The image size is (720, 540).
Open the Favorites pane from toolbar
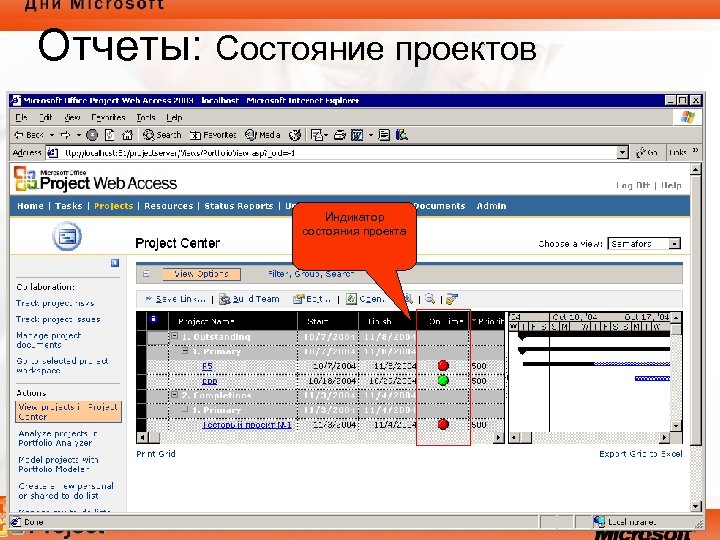pos(213,135)
